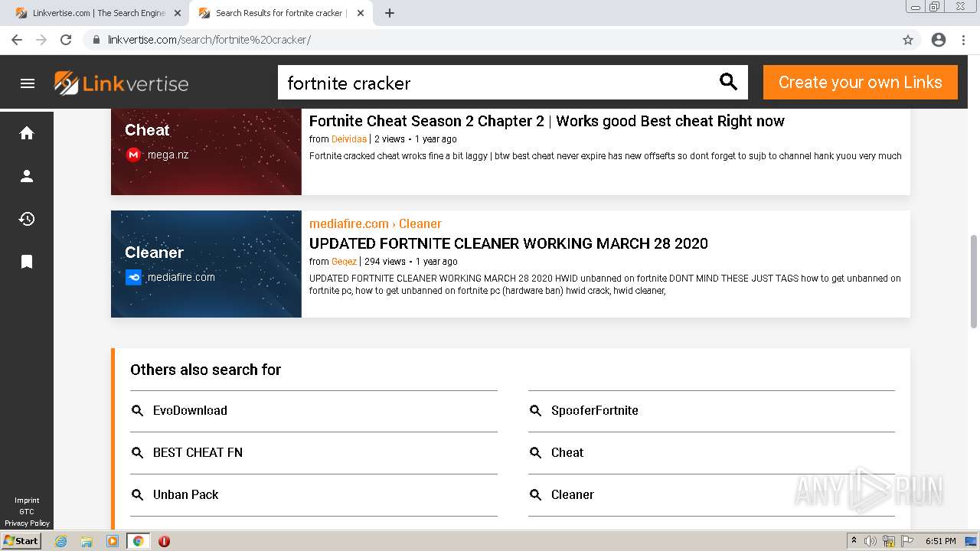Open the hamburger menu icon
The height and width of the screenshot is (551, 980).
pos(28,83)
